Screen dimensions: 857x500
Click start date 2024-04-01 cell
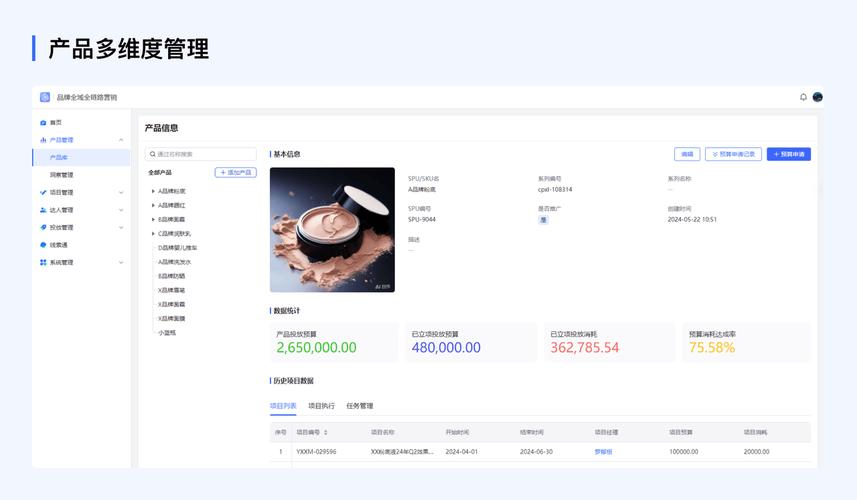point(462,452)
